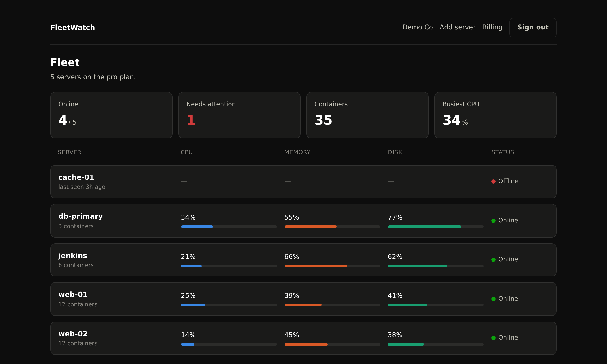Click the 66% memory value for jenkins
Image resolution: width=607 pixels, height=364 pixels.
click(291, 257)
